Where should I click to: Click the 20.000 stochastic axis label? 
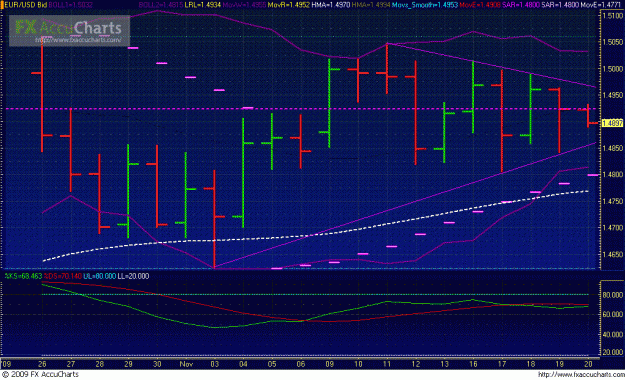(x=613, y=352)
